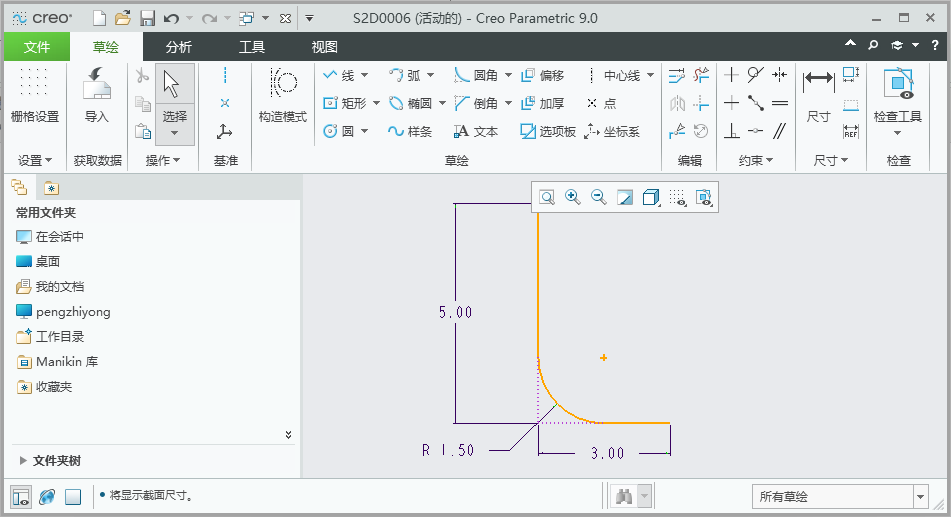
Task: Click the equal constraint icon
Action: click(780, 103)
